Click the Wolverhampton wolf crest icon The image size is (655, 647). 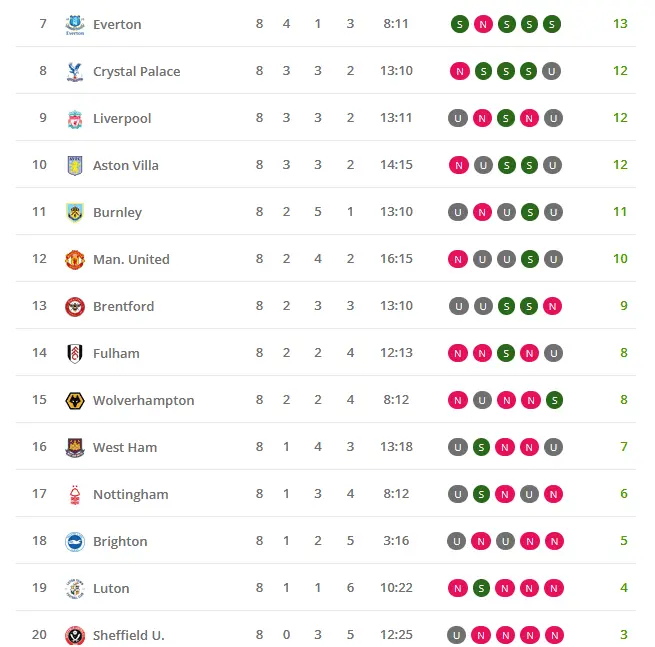[x=75, y=400]
